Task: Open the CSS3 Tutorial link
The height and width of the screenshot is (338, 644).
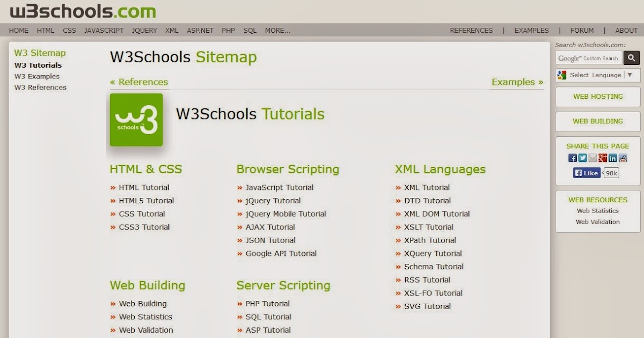Action: (x=144, y=227)
